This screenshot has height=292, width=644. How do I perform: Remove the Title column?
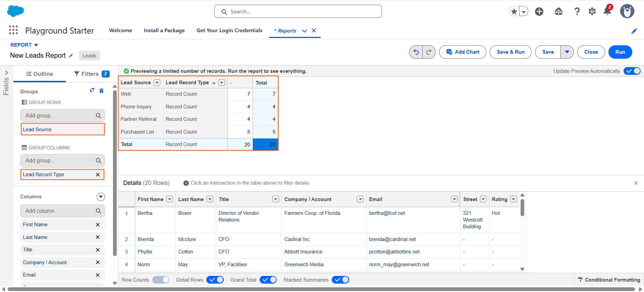(x=98, y=250)
